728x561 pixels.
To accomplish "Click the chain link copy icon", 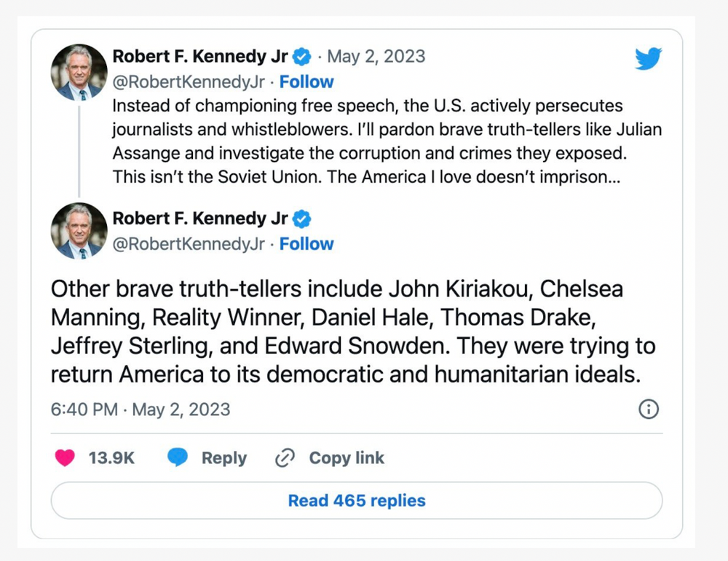I will click(x=285, y=458).
